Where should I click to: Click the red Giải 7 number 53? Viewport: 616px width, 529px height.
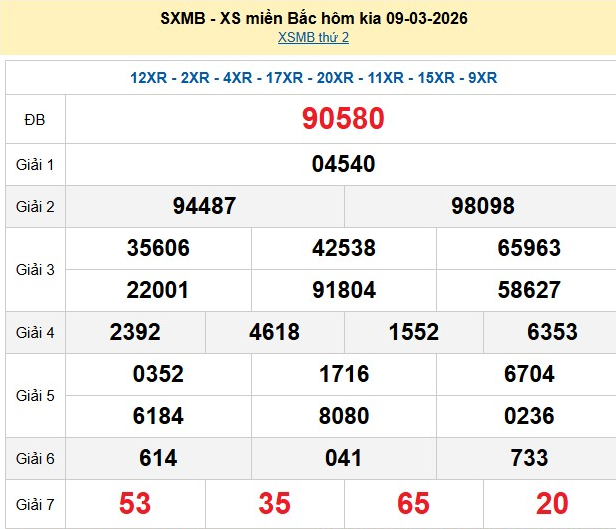coord(135,503)
